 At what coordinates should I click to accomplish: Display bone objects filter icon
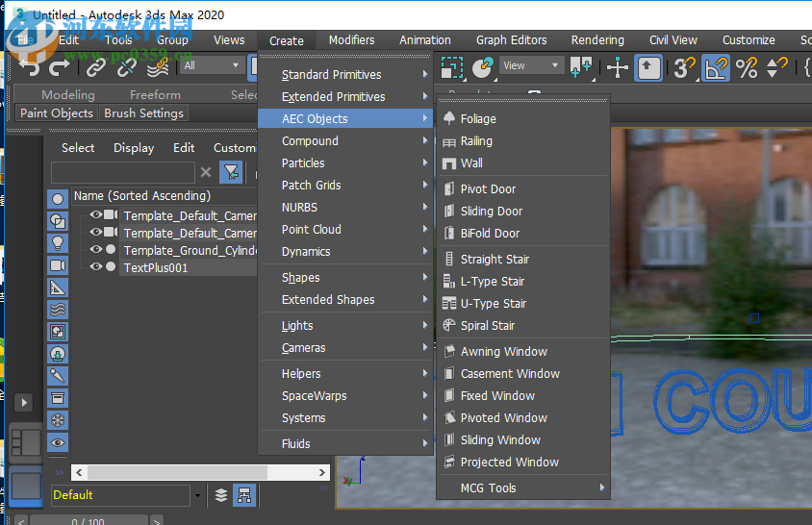(58, 376)
